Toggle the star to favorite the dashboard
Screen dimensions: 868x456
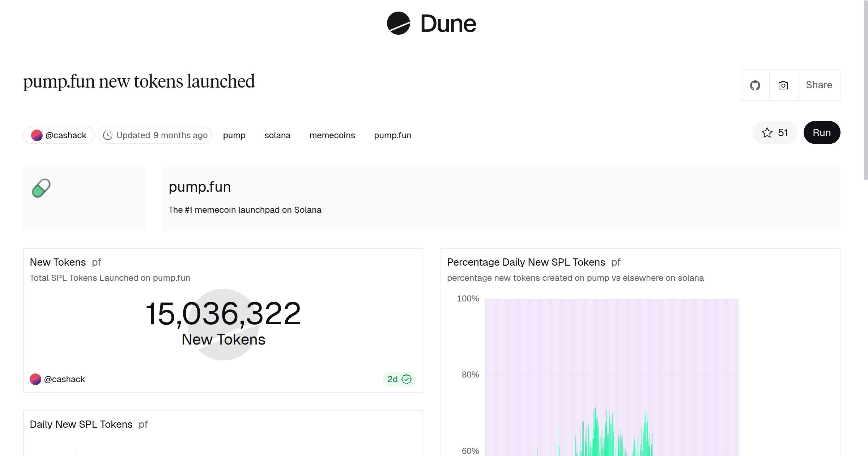coord(766,132)
